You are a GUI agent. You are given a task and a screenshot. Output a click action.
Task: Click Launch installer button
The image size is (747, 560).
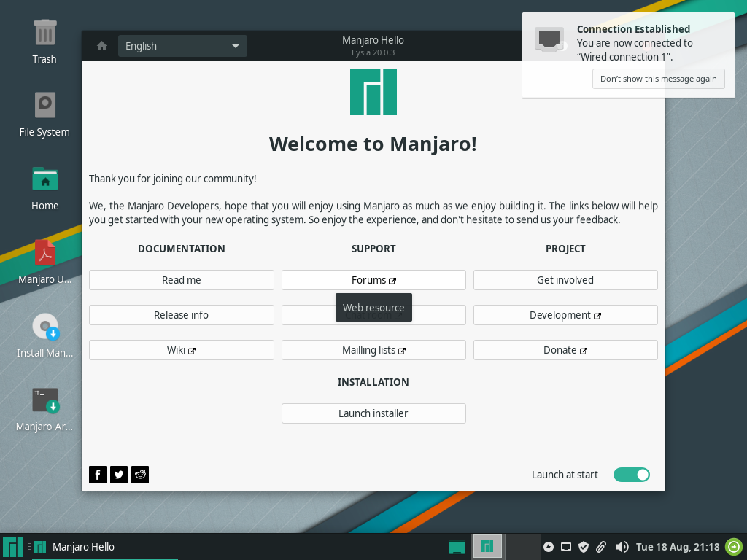point(373,413)
